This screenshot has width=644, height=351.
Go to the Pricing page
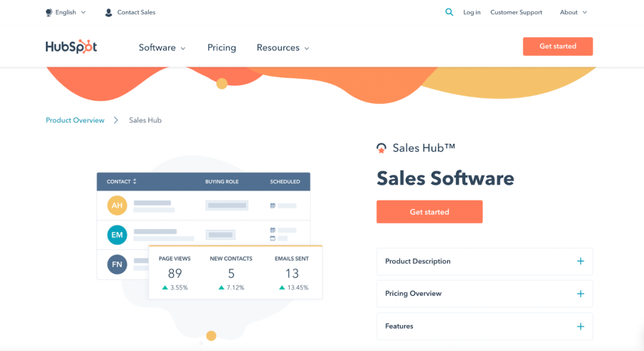point(222,48)
